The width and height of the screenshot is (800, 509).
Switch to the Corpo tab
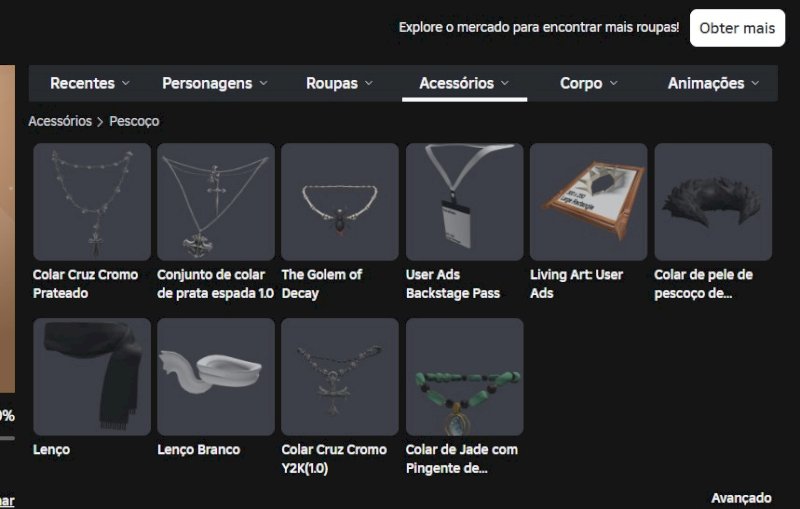point(589,83)
